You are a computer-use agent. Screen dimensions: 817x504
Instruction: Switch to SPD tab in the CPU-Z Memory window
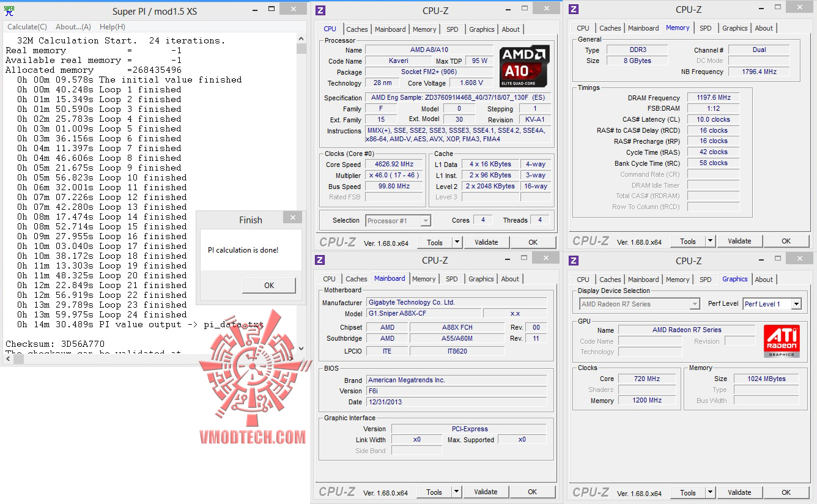pos(706,28)
